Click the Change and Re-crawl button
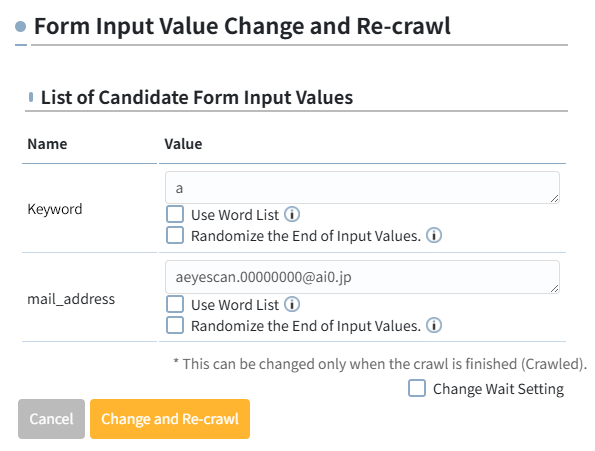Viewport: 595px width, 451px height. pos(170,419)
